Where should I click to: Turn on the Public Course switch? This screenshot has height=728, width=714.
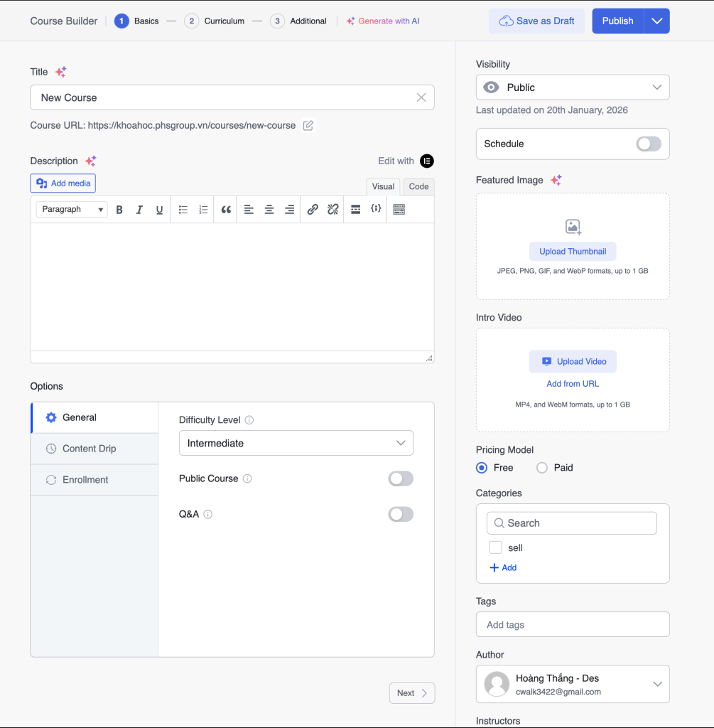[x=401, y=479]
